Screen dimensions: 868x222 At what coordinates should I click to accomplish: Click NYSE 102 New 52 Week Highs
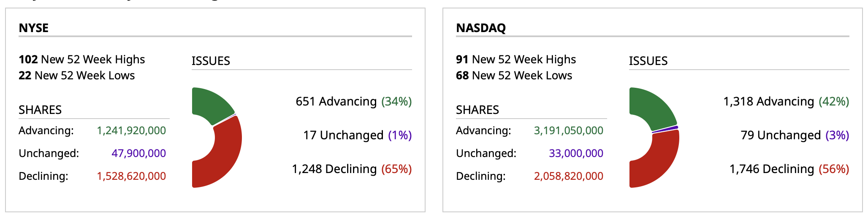82,60
